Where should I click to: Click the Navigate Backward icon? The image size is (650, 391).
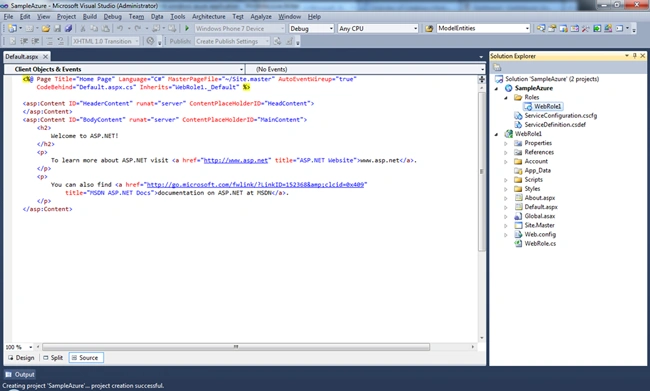(x=156, y=29)
